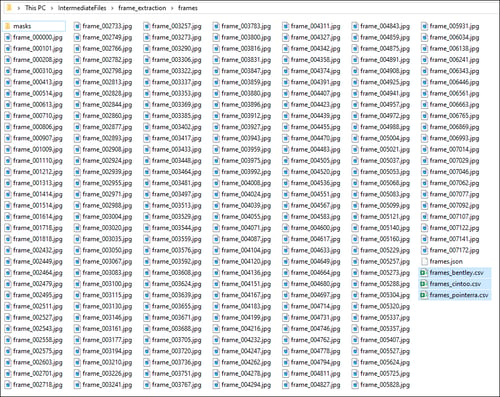Select the file name frame_000514.jpg
The height and width of the screenshot is (397, 500).
click(x=38, y=93)
